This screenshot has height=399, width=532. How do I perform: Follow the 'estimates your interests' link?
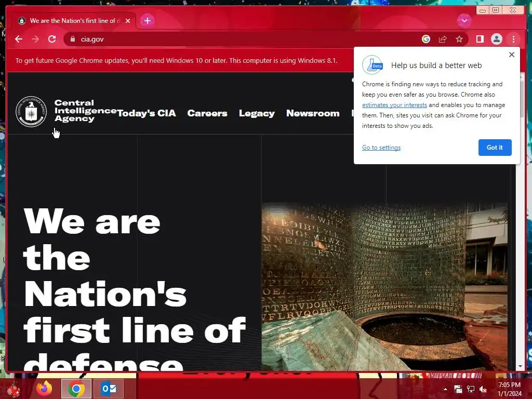(394, 105)
